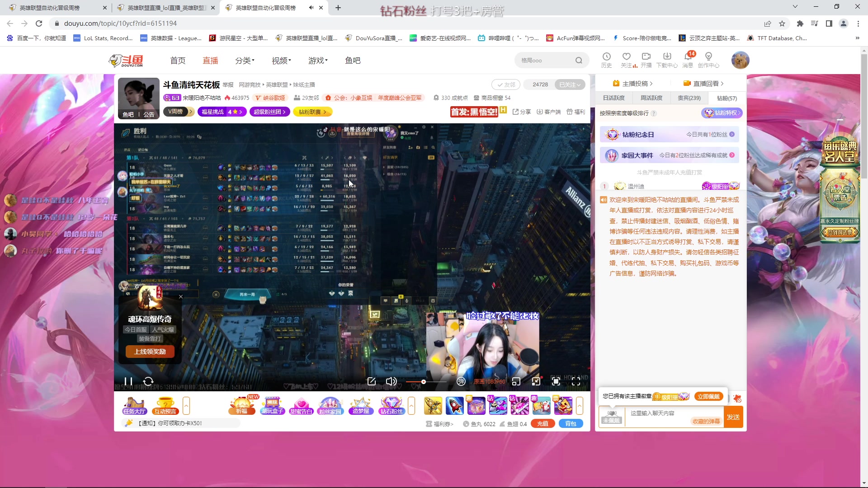The image size is (868, 488).
Task: Open the 超级粉丝团 badge
Action: (269, 112)
